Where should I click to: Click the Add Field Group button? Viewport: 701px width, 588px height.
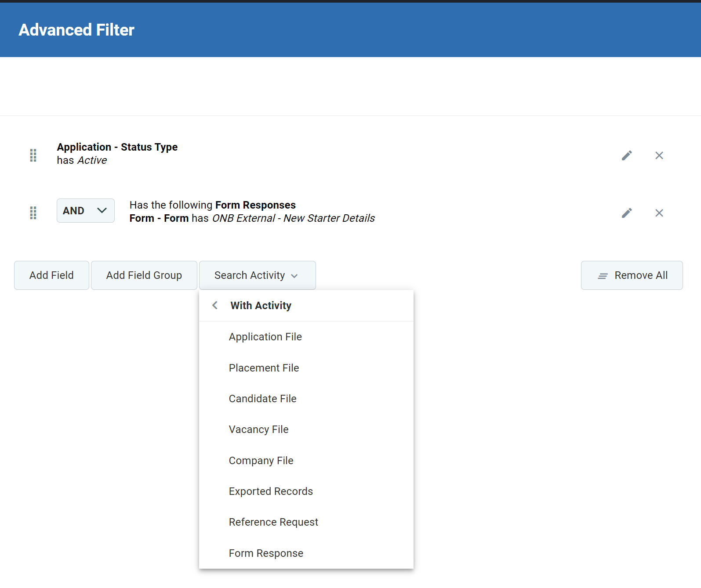coord(144,275)
